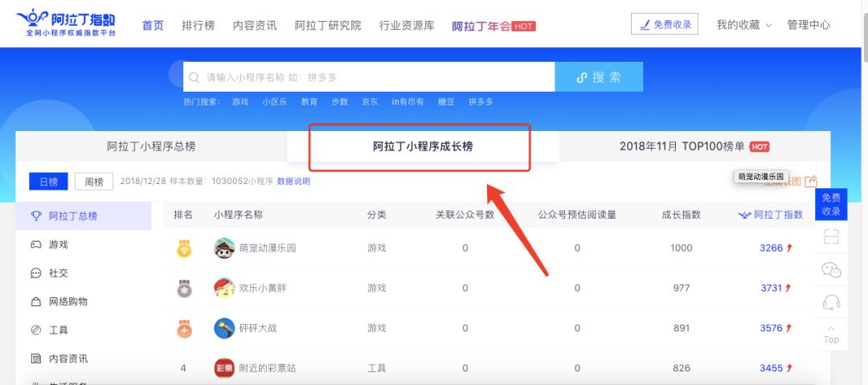Click hot search term 京东

tap(370, 102)
